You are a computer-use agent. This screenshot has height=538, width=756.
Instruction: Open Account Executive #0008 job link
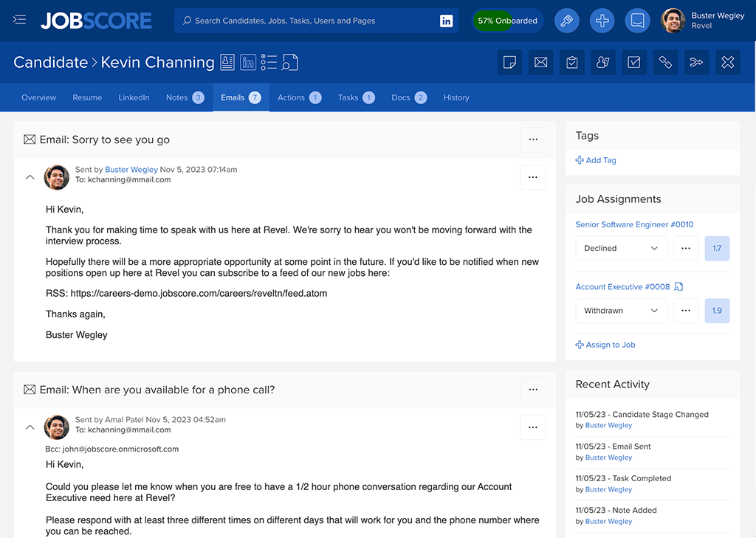[622, 287]
